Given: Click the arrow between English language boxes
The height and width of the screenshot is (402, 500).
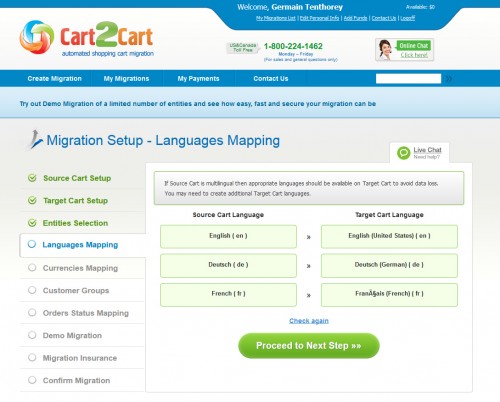Looking at the screenshot, I should point(309,237).
